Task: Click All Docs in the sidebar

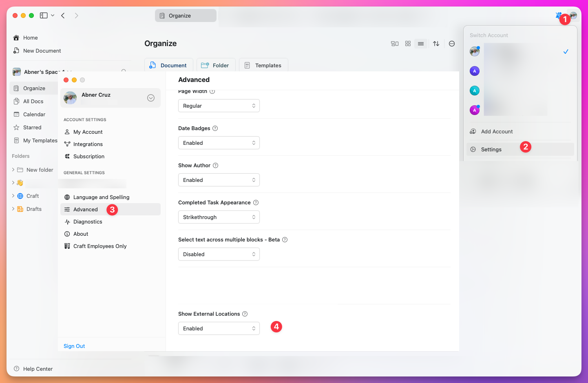Action: click(33, 101)
